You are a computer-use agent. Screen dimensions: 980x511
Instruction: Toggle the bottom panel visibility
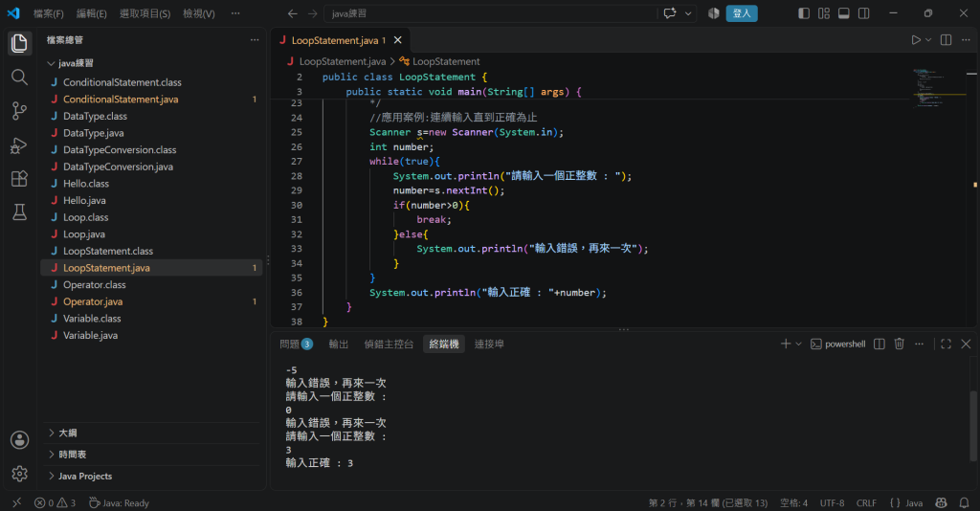844,13
